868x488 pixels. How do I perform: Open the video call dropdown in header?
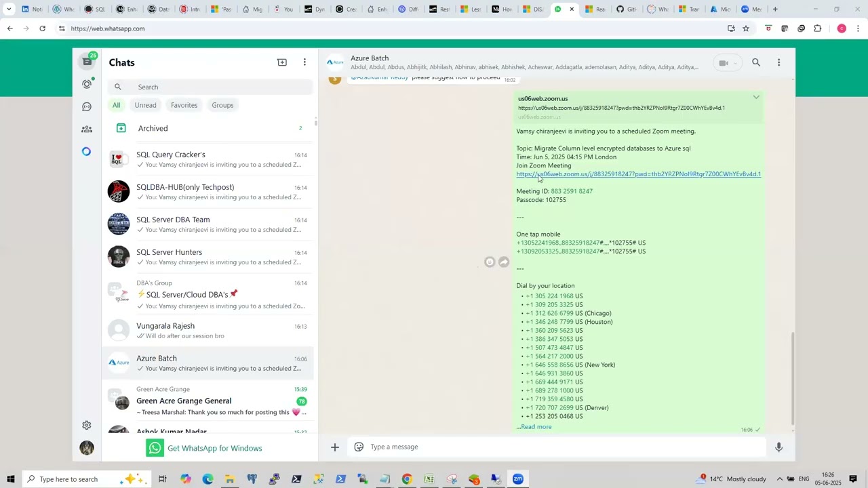tap(727, 63)
